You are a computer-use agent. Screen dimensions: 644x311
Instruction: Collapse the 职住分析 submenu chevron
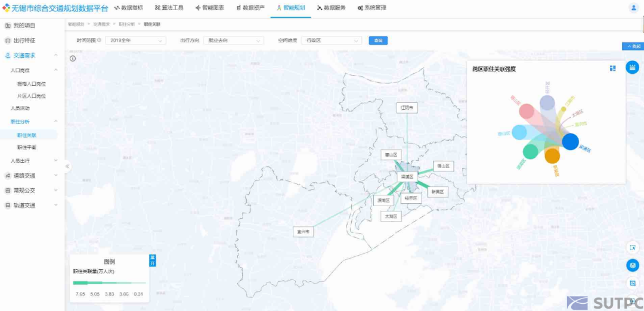(x=56, y=122)
